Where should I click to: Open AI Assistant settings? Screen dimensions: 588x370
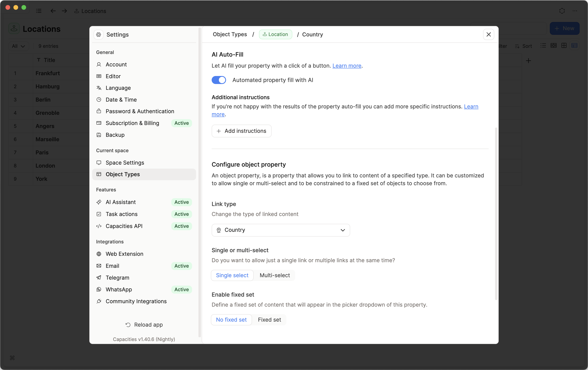pyautogui.click(x=144, y=202)
